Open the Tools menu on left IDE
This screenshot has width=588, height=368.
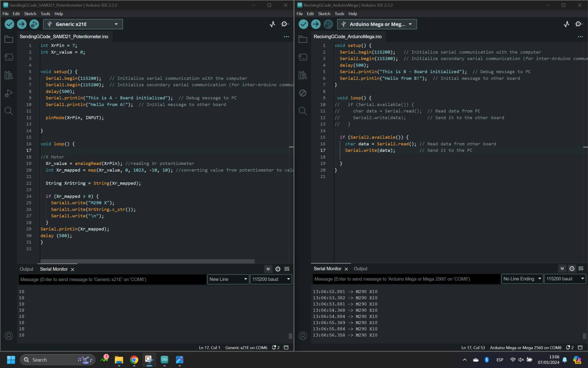click(45, 14)
